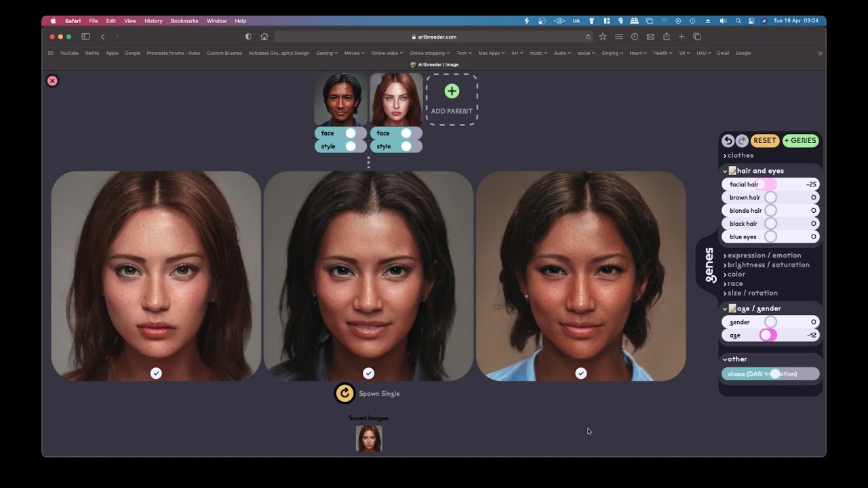Screen dimensions: 868x488
Task: Open Procreate forums - Index bookmark
Action: [174, 53]
